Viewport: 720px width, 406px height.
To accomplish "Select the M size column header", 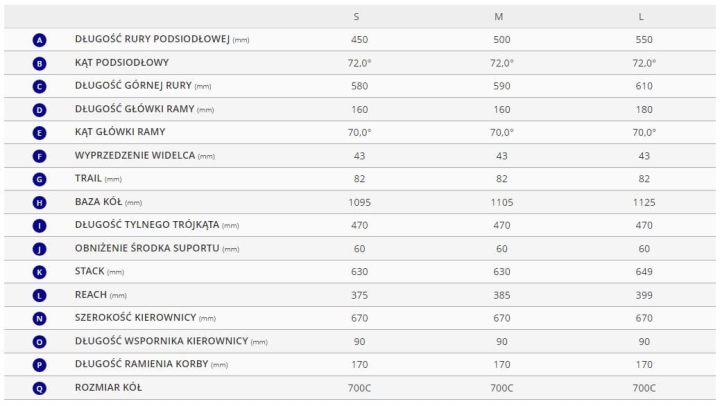I will (499, 17).
